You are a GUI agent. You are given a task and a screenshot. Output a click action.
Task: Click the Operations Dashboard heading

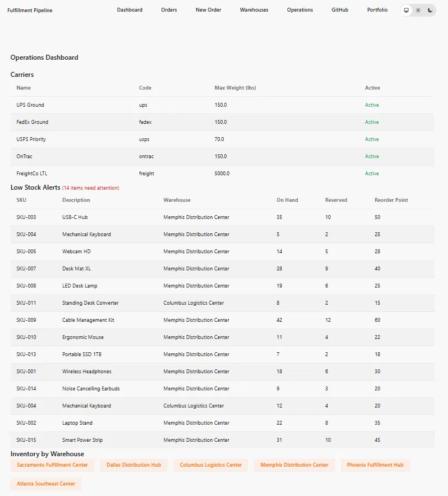point(44,58)
